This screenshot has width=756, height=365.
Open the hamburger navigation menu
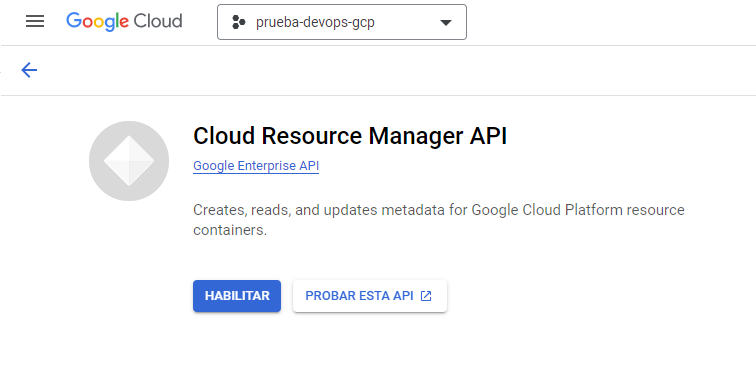(35, 21)
